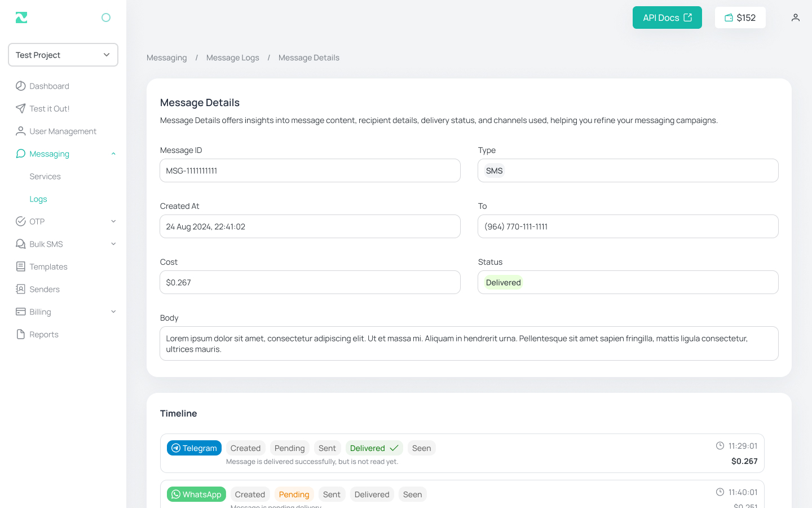Screen dimensions: 812x508
Task: Click the $152 wallet balance button
Action: (x=740, y=17)
